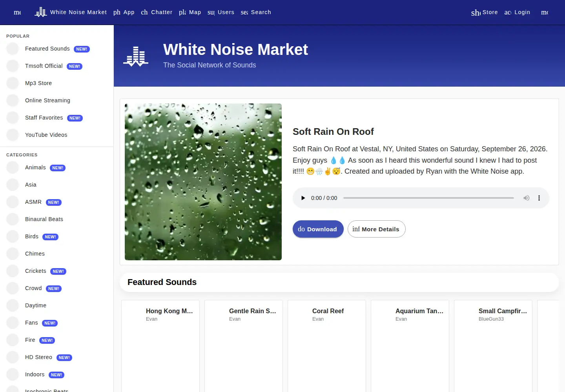The image size is (565, 392).
Task: Click the NEW! badge beside Crickets
Action: point(58,271)
